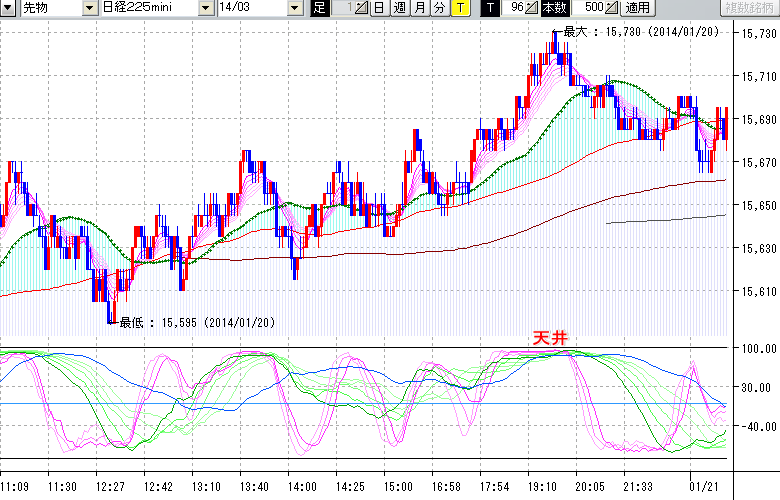
Task: Click the 500 bar count input field
Action: [x=588, y=8]
